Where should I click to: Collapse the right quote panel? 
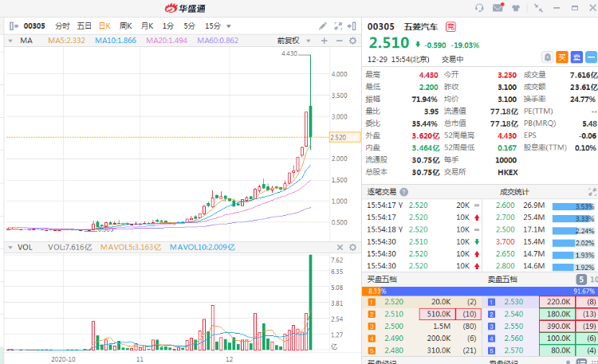[x=352, y=26]
